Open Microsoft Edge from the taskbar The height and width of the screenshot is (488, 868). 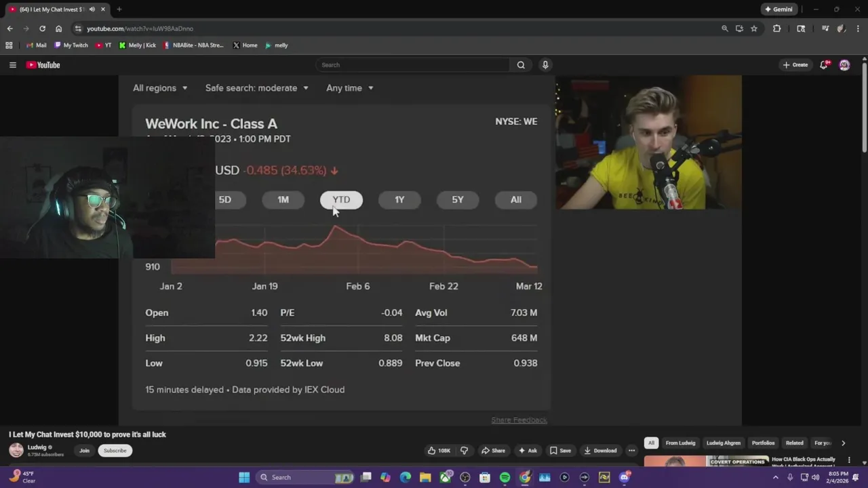pos(406,477)
